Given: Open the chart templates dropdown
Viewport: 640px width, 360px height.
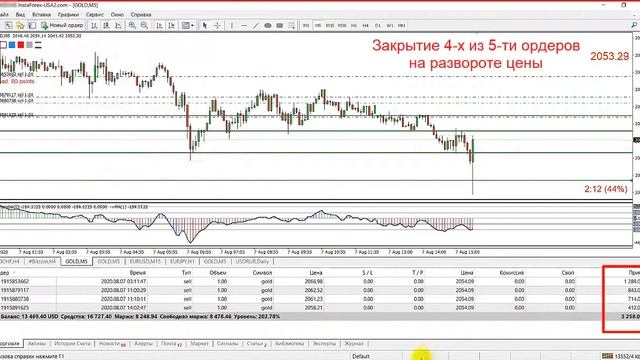Looking at the screenshot, I should tap(188, 25).
